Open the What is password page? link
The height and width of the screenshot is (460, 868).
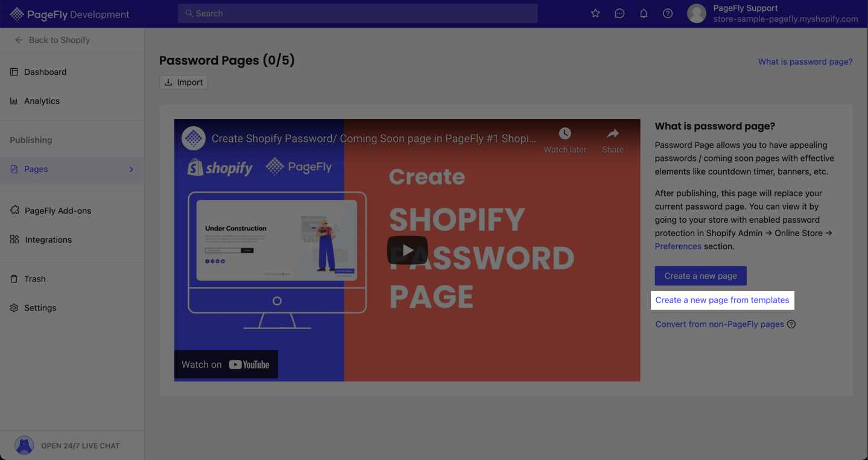pyautogui.click(x=805, y=62)
